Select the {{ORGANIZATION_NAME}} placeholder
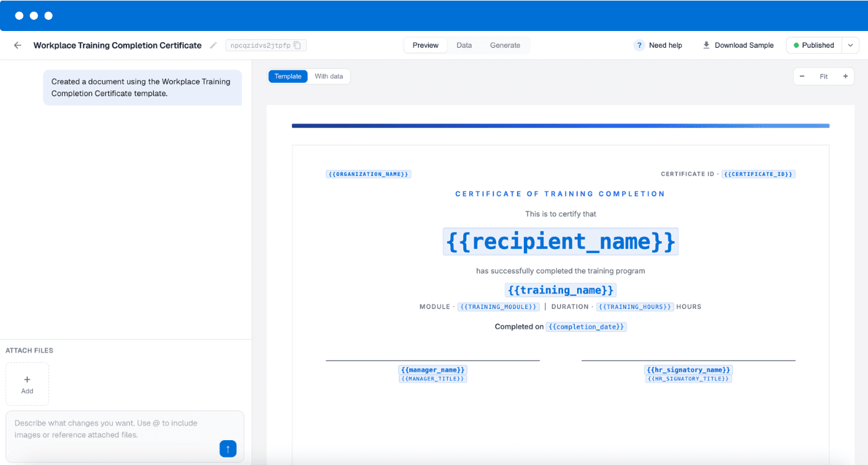 coord(368,174)
